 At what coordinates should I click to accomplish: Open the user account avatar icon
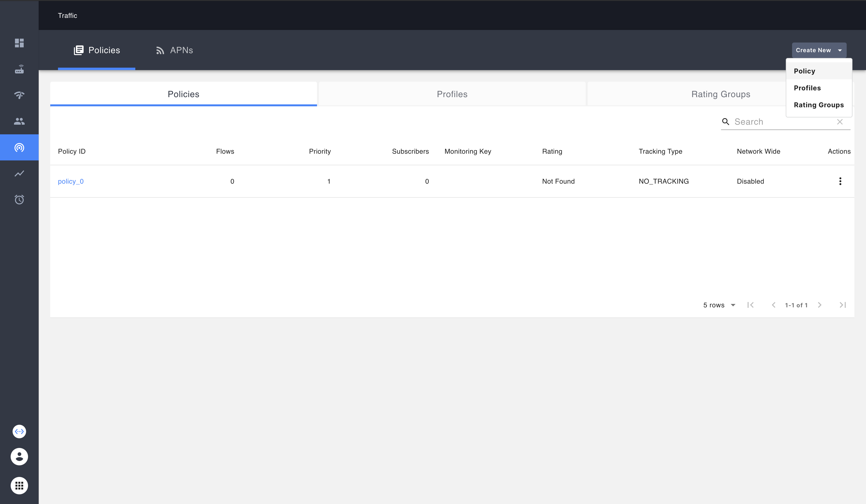click(19, 457)
